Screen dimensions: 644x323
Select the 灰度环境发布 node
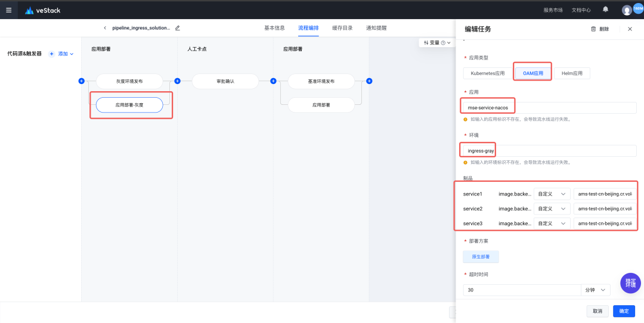coord(129,81)
